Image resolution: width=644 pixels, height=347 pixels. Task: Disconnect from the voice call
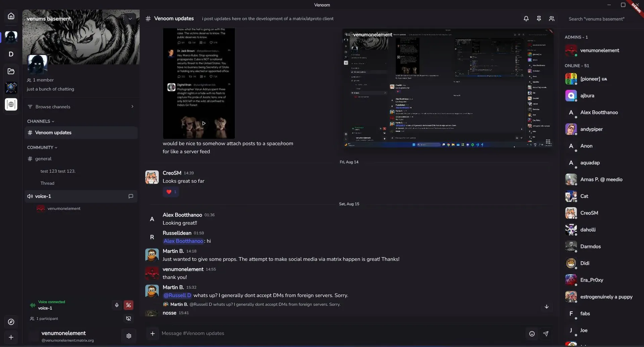(129, 305)
